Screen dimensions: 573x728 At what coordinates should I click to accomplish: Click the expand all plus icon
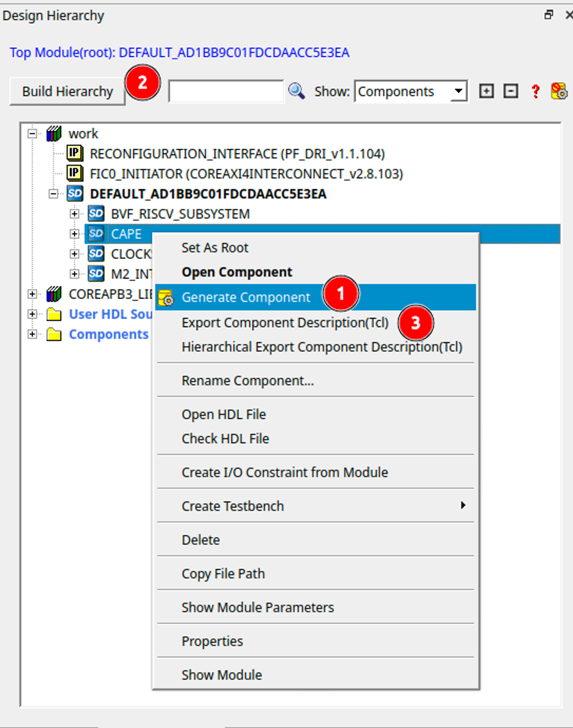486,91
